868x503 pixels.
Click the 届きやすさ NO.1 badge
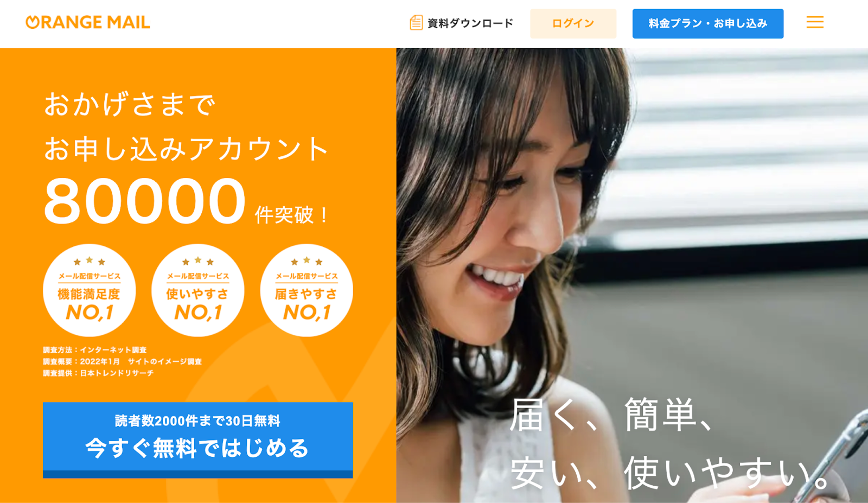307,290
